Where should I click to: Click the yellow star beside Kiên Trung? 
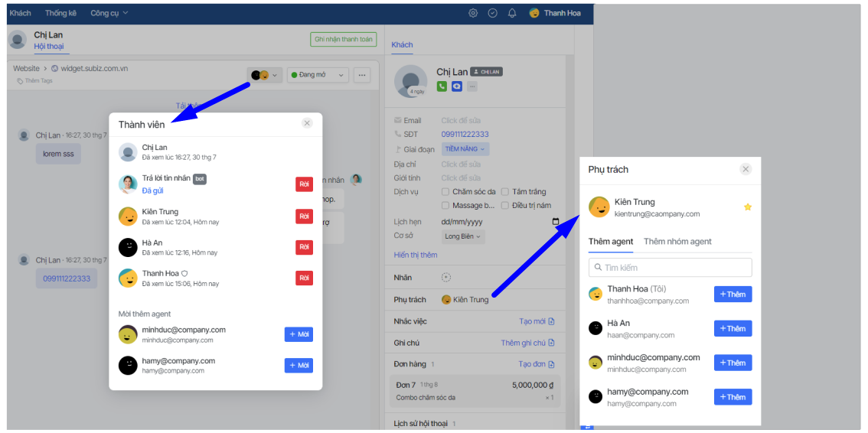[748, 207]
